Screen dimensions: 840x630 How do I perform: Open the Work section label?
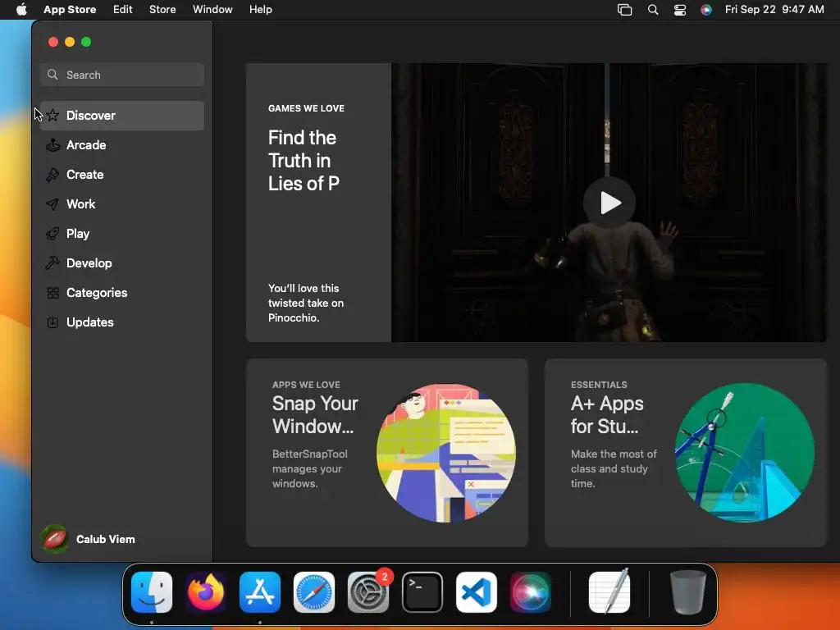(x=81, y=204)
